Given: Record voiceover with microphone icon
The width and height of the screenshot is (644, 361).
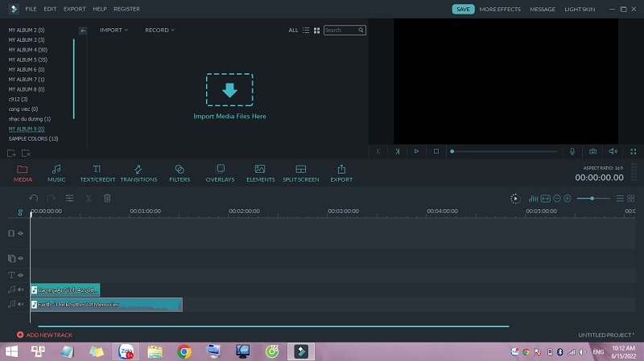Looking at the screenshot, I should click(572, 151).
